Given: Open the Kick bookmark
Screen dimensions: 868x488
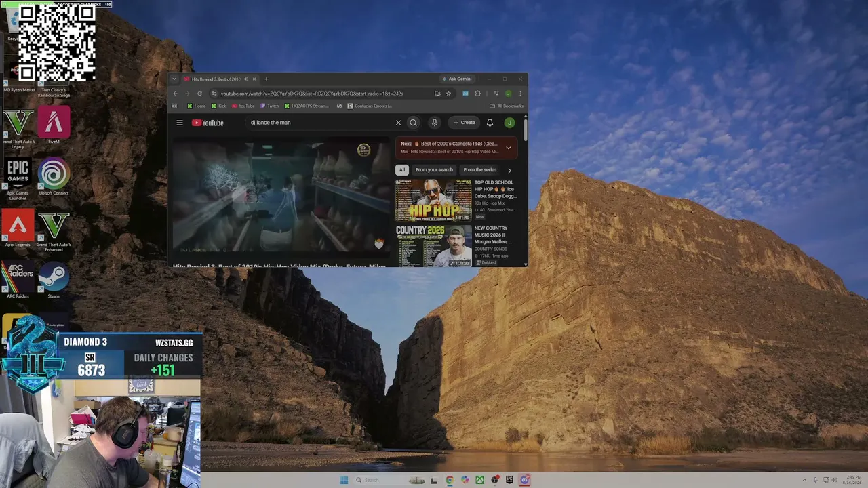Looking at the screenshot, I should 219,106.
